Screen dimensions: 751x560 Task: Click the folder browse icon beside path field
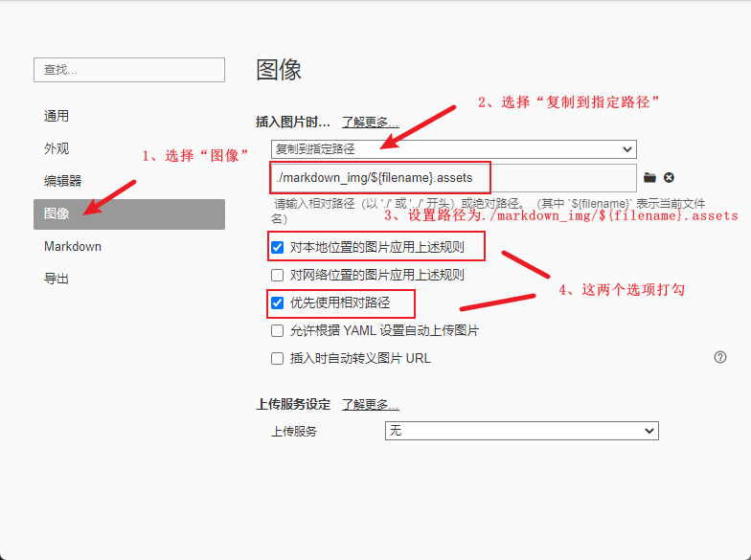tap(649, 178)
